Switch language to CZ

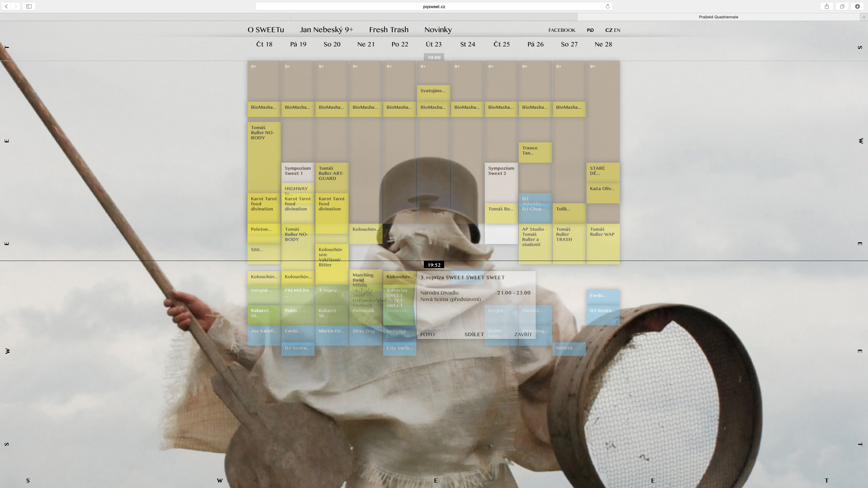[609, 30]
